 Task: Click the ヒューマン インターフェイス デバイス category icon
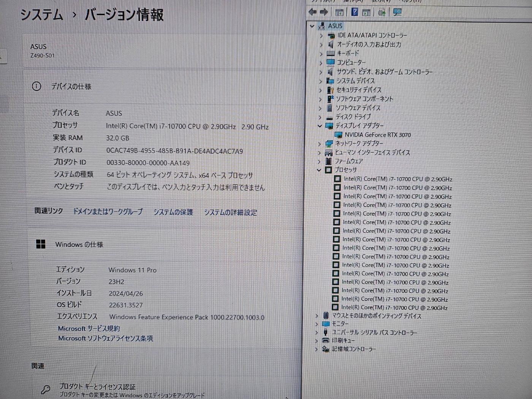point(329,153)
